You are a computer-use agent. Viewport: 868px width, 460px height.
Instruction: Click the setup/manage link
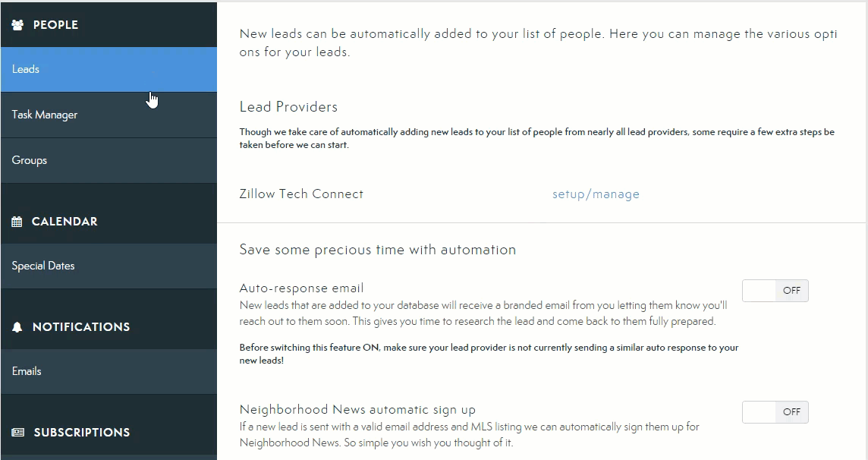point(596,194)
